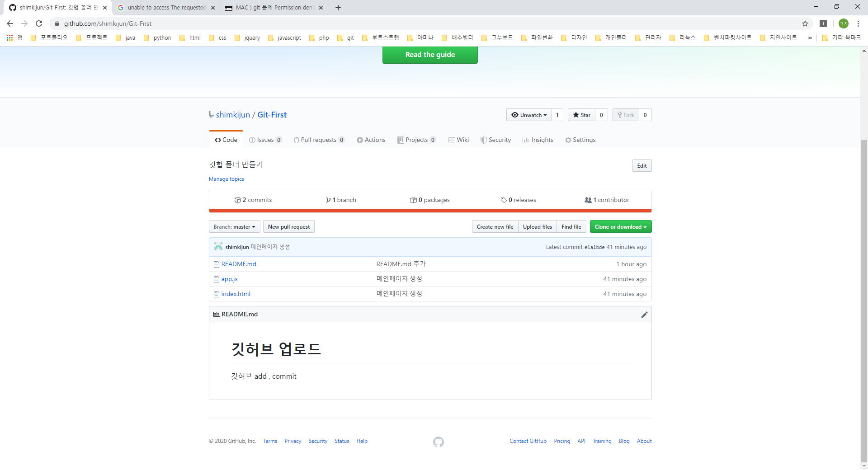Click the GitHub logo in the footer
868x470 pixels.
coord(438,442)
